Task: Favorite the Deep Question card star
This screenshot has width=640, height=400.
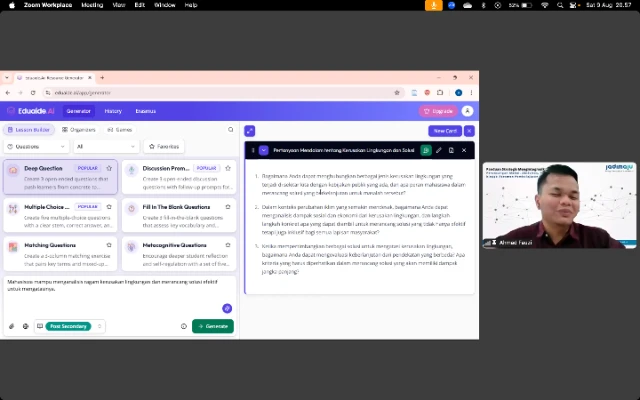Action: pyautogui.click(x=109, y=168)
